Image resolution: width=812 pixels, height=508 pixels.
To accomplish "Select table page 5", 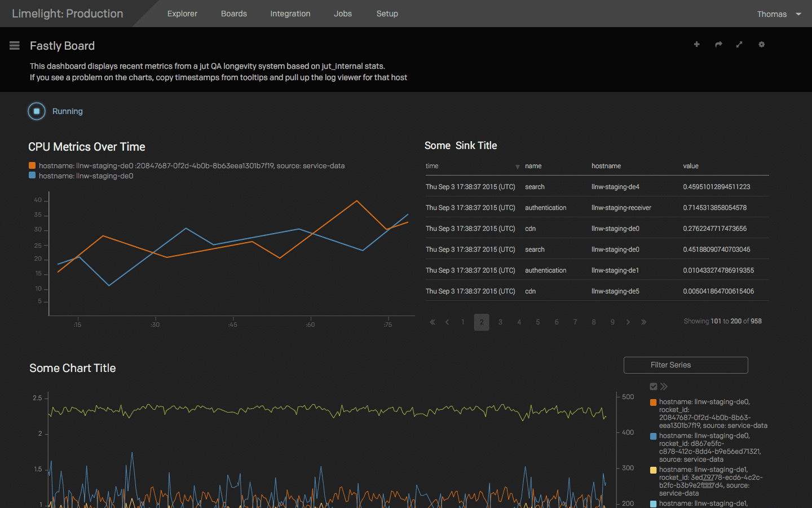I will click(x=538, y=322).
